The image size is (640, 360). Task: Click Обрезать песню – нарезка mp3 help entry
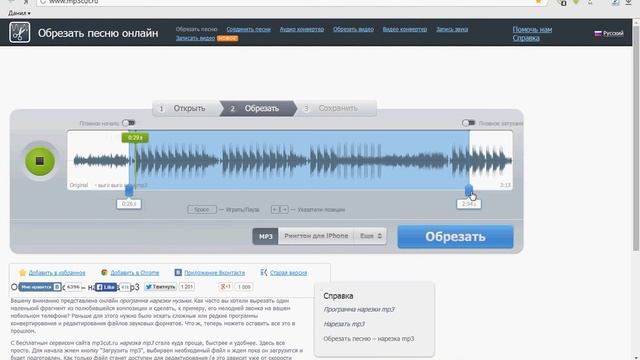369,339
